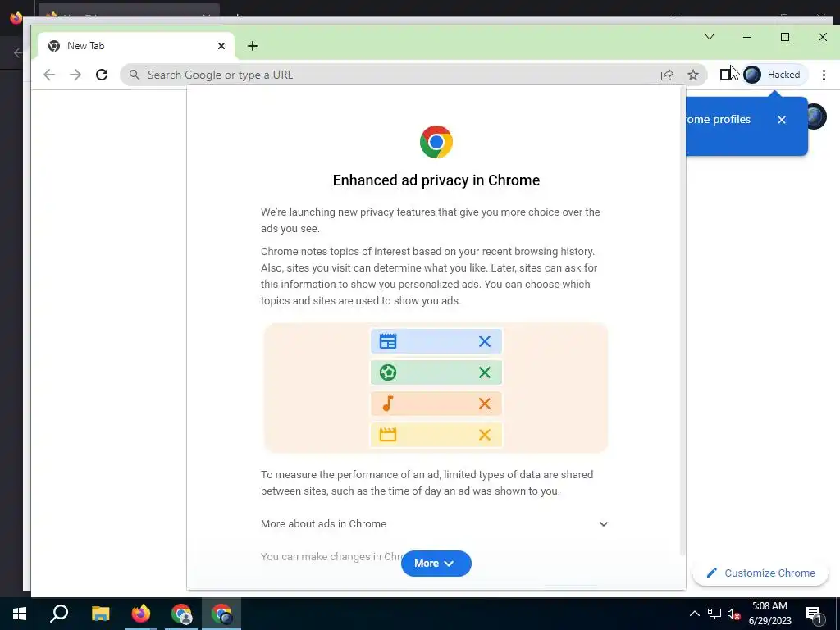Click the Firefox logo in background window

(x=16, y=18)
